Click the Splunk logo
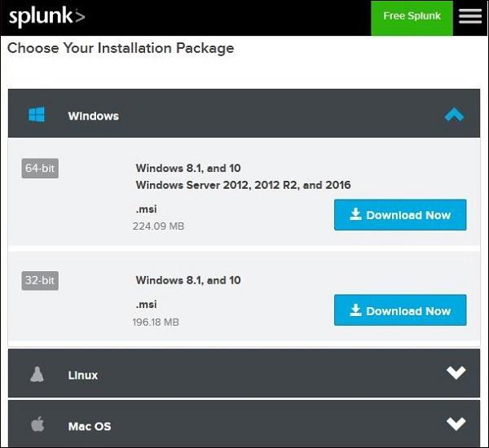This screenshot has height=448, width=489. click(x=46, y=17)
